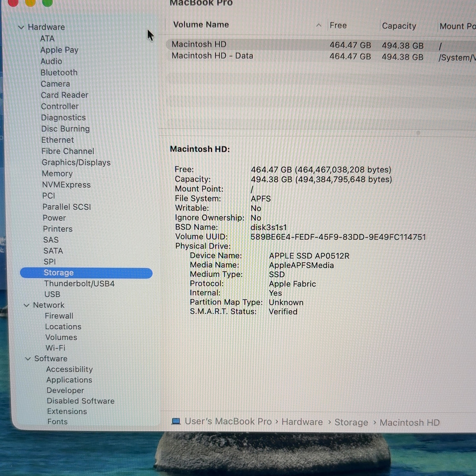This screenshot has width=476, height=476.
Task: Sort by Mount Point column header
Action: 457,27
